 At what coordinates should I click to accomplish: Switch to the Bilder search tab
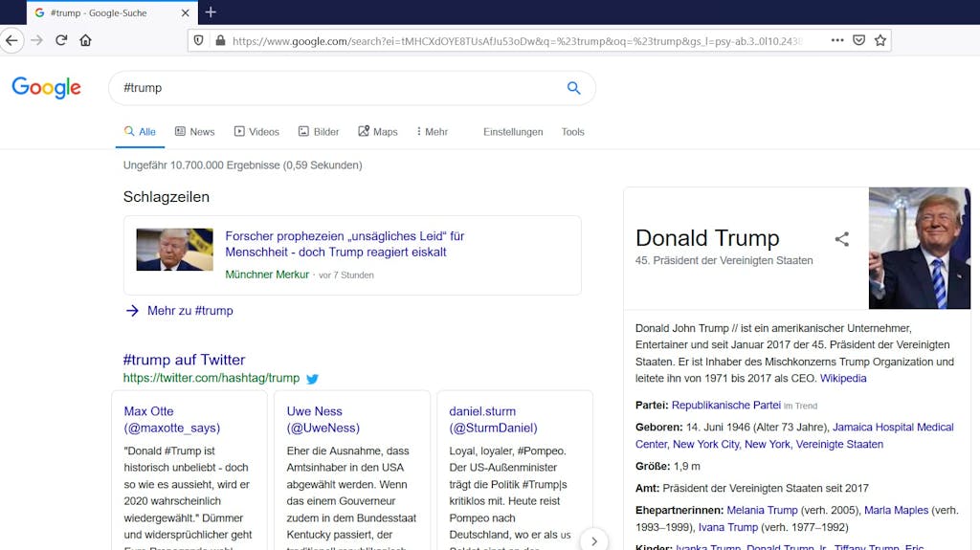click(x=318, y=132)
